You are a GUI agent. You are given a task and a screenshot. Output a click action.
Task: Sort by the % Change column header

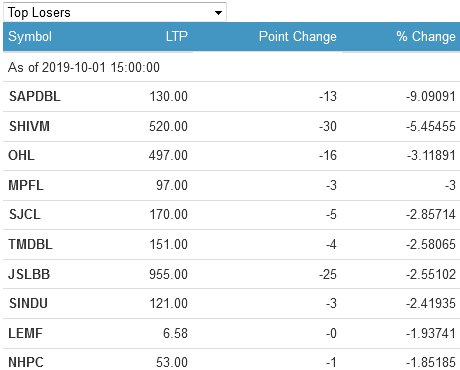pos(426,36)
